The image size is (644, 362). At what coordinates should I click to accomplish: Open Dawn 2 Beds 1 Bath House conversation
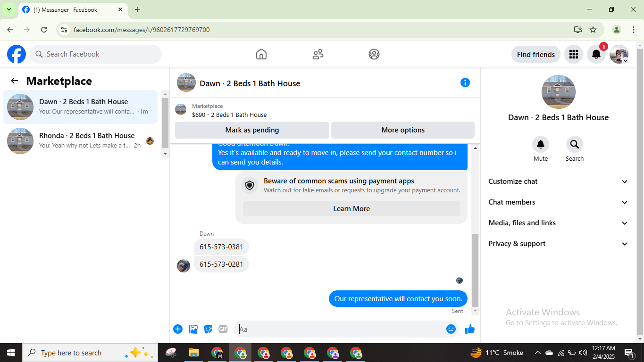pos(81,107)
